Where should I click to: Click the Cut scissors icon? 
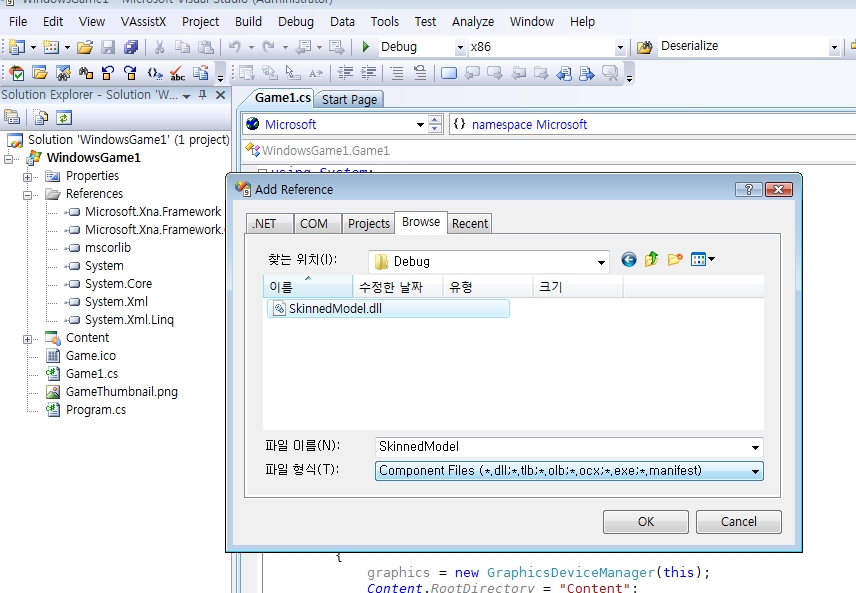pyautogui.click(x=159, y=47)
